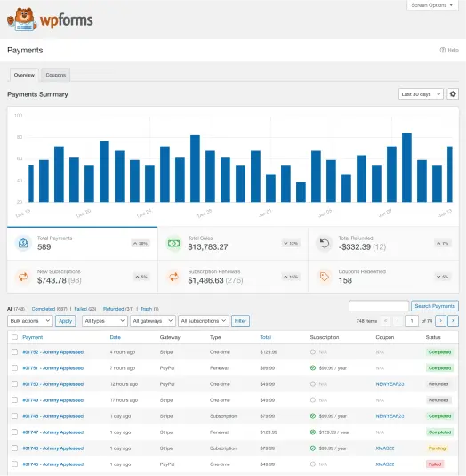The image size is (466, 476).
Task: Open the All gateways filter dropdown
Action: pyautogui.click(x=153, y=321)
